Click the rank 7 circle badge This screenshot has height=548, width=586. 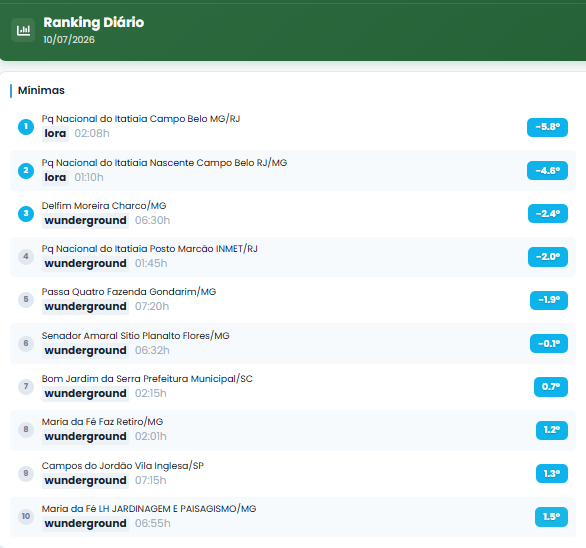(26, 387)
